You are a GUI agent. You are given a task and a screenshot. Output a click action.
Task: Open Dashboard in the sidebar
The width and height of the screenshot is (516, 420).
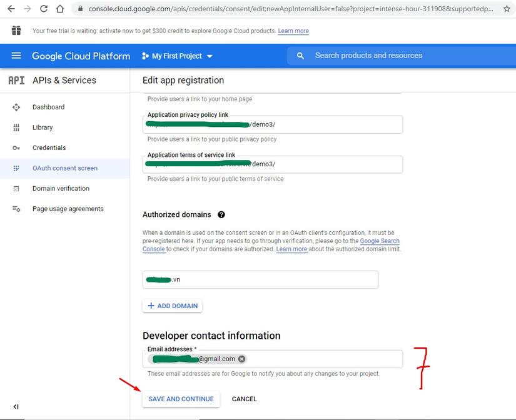pyautogui.click(x=48, y=107)
